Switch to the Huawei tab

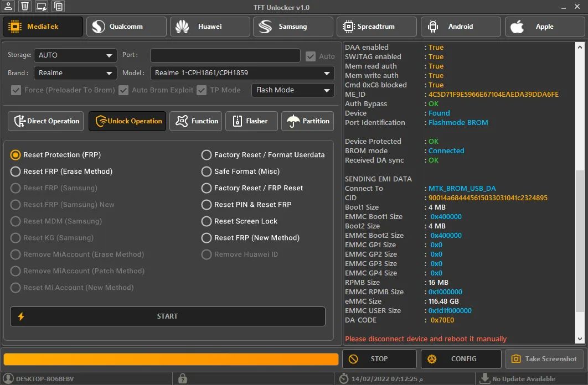(x=210, y=27)
